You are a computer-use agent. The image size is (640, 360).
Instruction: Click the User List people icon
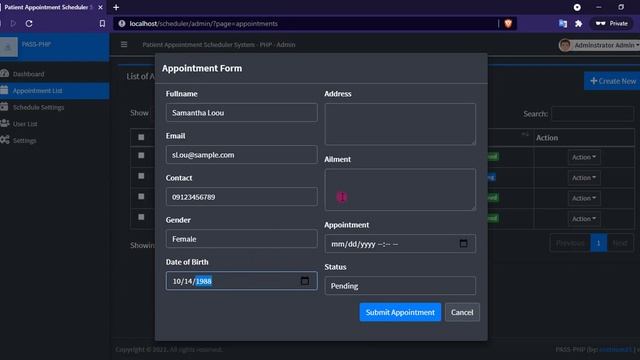click(x=4, y=123)
